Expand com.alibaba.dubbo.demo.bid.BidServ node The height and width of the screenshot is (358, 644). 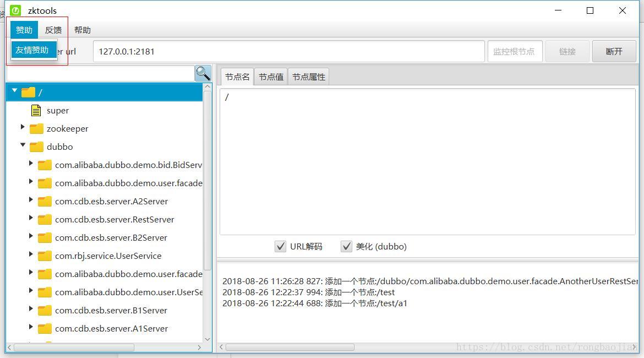(x=31, y=163)
